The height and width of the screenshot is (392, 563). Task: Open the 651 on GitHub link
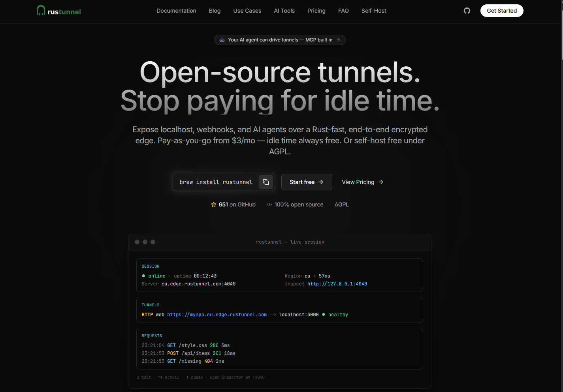pos(233,204)
